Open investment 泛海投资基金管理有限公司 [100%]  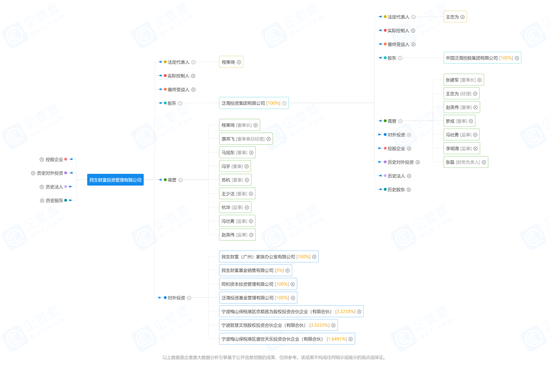click(258, 298)
